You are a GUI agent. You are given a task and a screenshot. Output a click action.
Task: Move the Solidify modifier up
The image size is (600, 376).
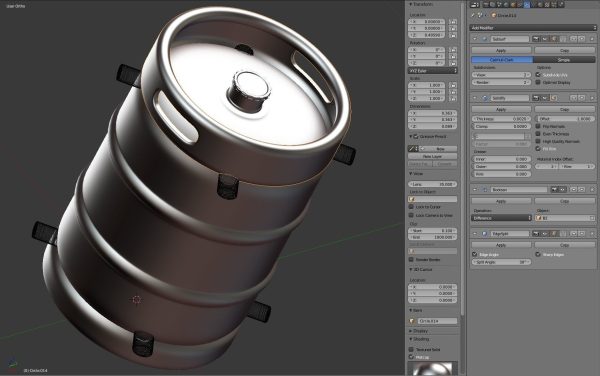(x=573, y=98)
